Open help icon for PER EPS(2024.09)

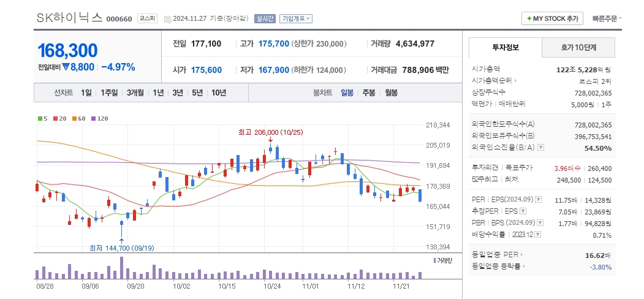(539, 200)
